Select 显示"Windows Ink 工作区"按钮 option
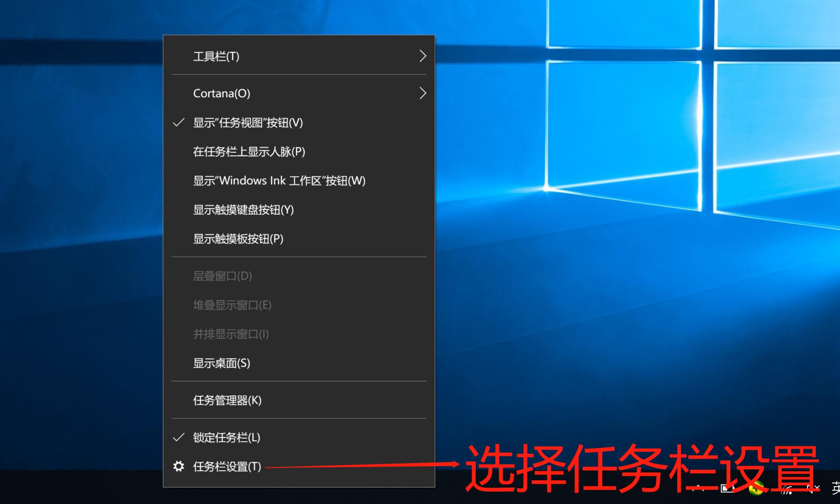 click(279, 181)
